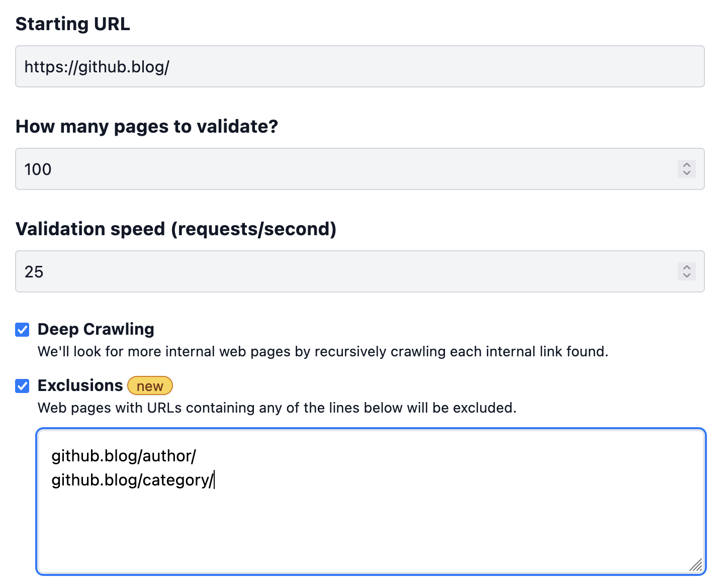Screen dimensions: 719x588
Task: Click the 'Validation speed (requests/second)' label
Action: 176,229
